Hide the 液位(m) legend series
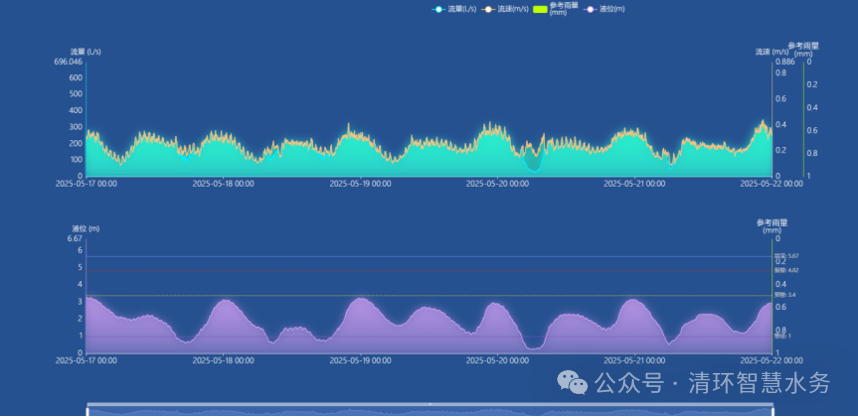This screenshot has width=858, height=417. 605,9
